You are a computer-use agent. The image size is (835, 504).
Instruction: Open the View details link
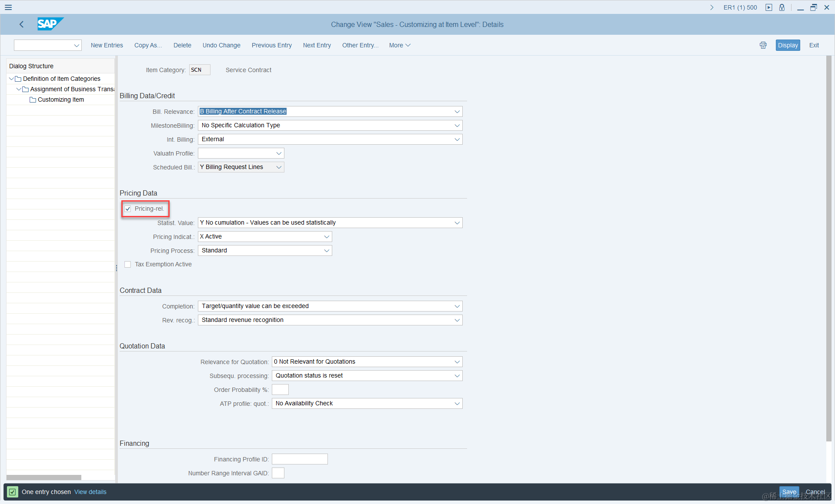tap(90, 492)
